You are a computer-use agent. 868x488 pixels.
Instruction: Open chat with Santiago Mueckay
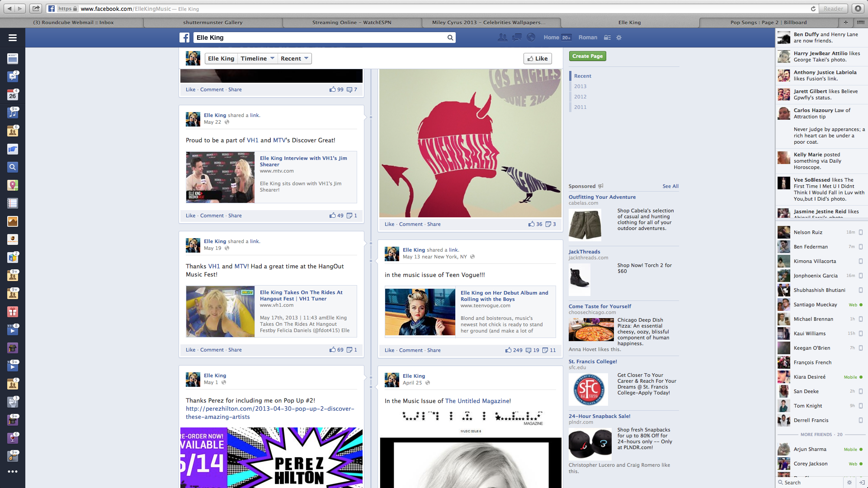[x=821, y=305]
